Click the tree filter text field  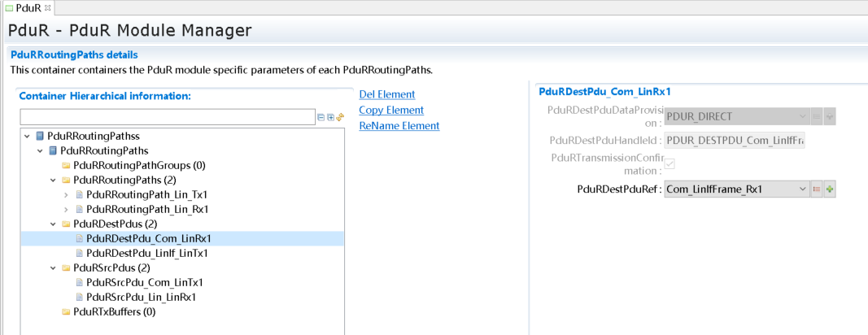167,118
